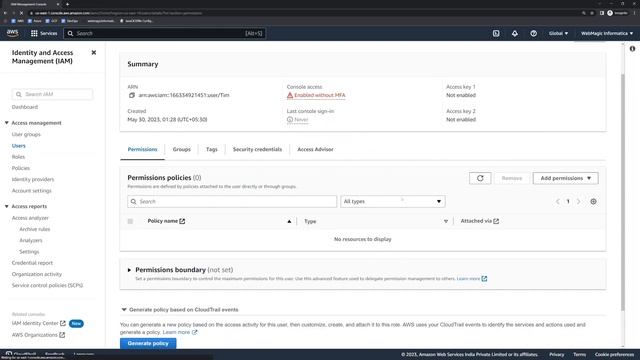Click the browser reload/stop button

(22, 13)
